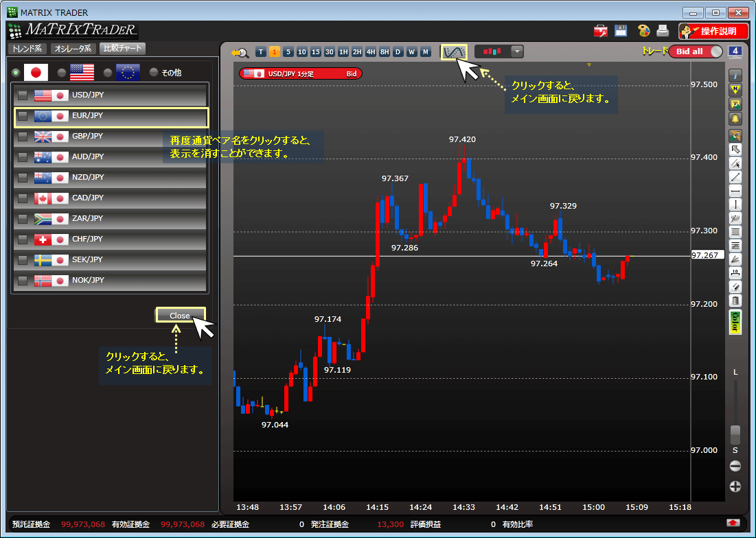Click the Close button

pyautogui.click(x=180, y=316)
